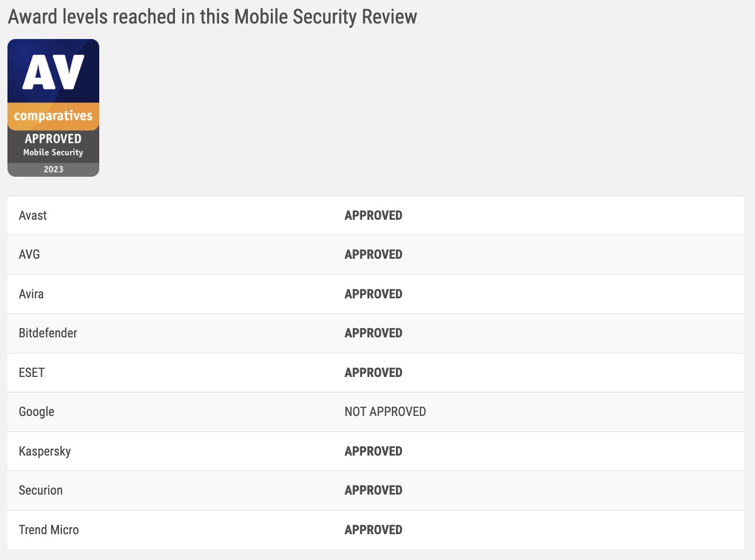The height and width of the screenshot is (560, 755).
Task: Click Bitdefender's APPROVED award text
Action: [x=373, y=333]
